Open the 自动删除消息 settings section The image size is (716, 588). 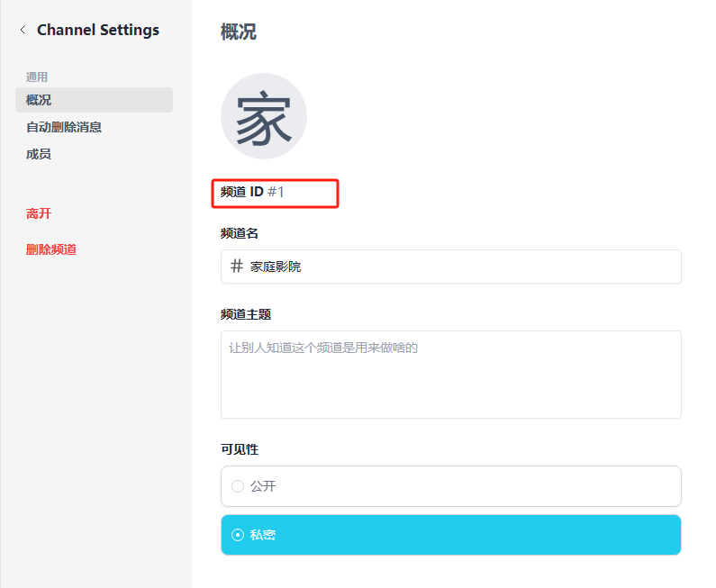point(64,127)
